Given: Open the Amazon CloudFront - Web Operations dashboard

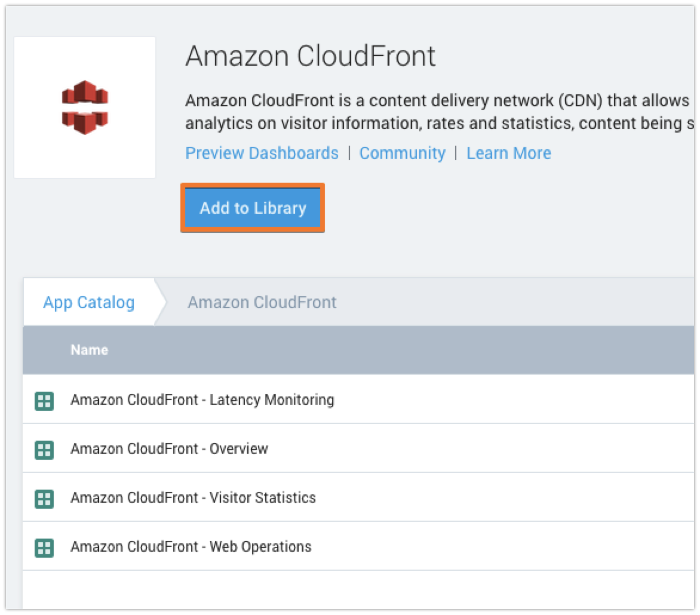Looking at the screenshot, I should tap(190, 546).
